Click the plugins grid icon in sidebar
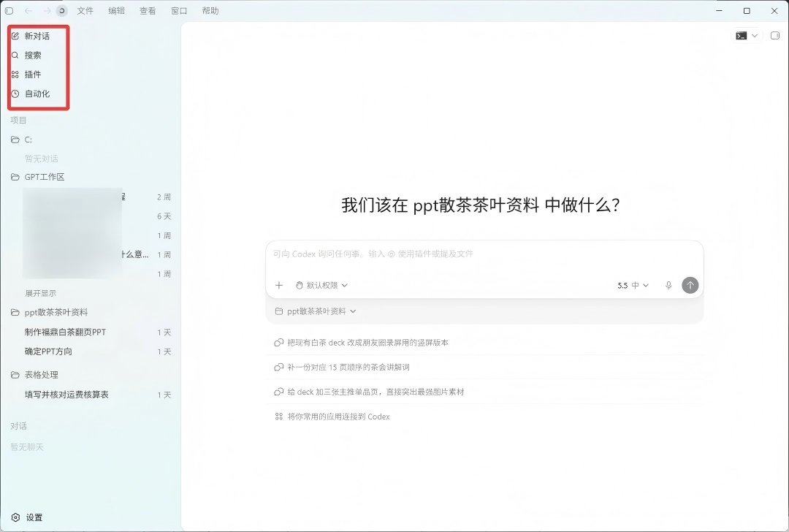Image resolution: width=789 pixels, height=532 pixels. click(15, 75)
